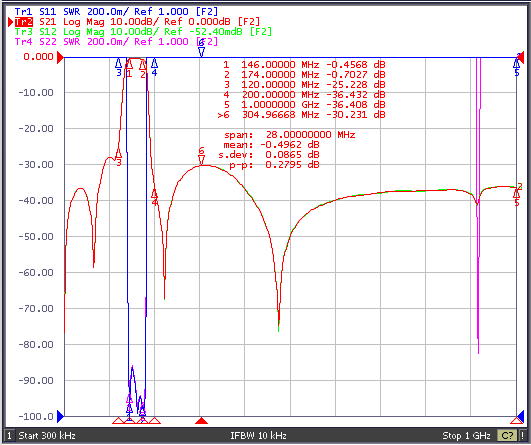The image size is (531, 445).
Task: Click the blue triangle at the bottom-right of the graph
Action: tap(520, 417)
